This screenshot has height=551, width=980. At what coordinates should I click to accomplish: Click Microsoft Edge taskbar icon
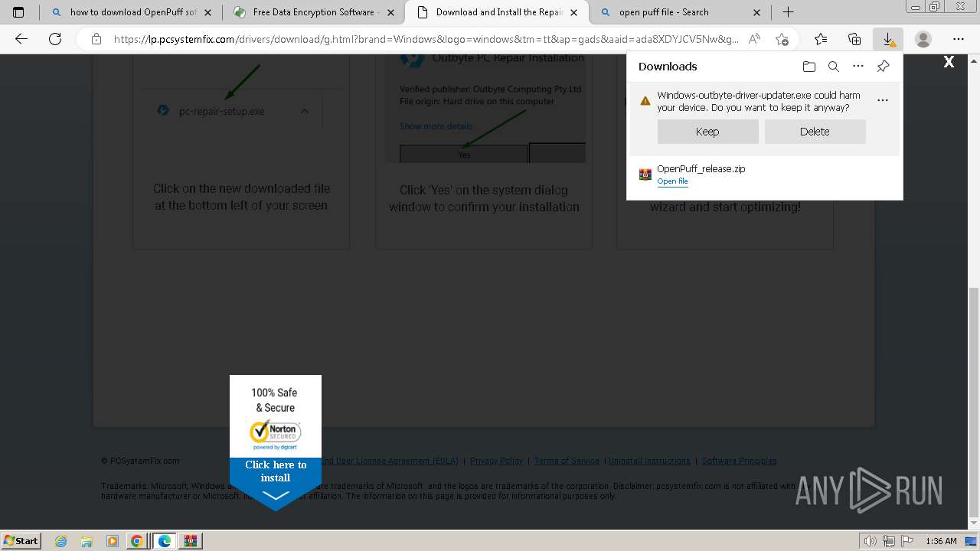pyautogui.click(x=165, y=541)
